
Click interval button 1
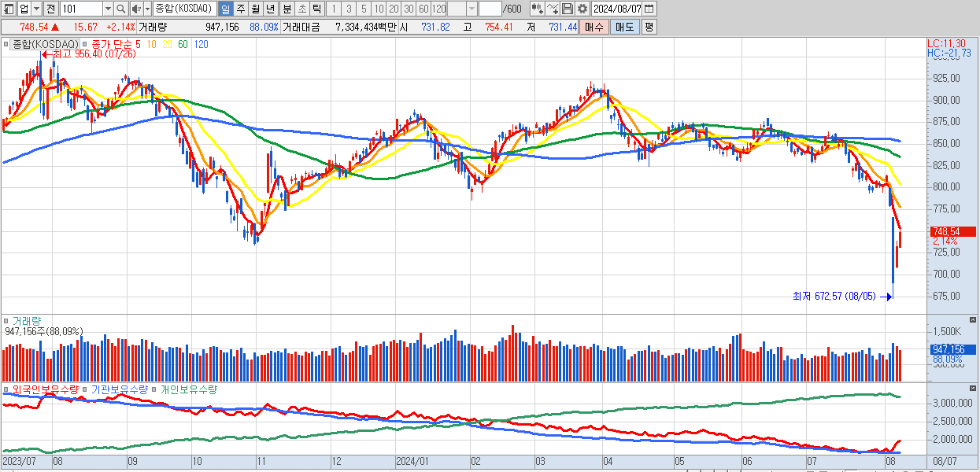coord(334,9)
